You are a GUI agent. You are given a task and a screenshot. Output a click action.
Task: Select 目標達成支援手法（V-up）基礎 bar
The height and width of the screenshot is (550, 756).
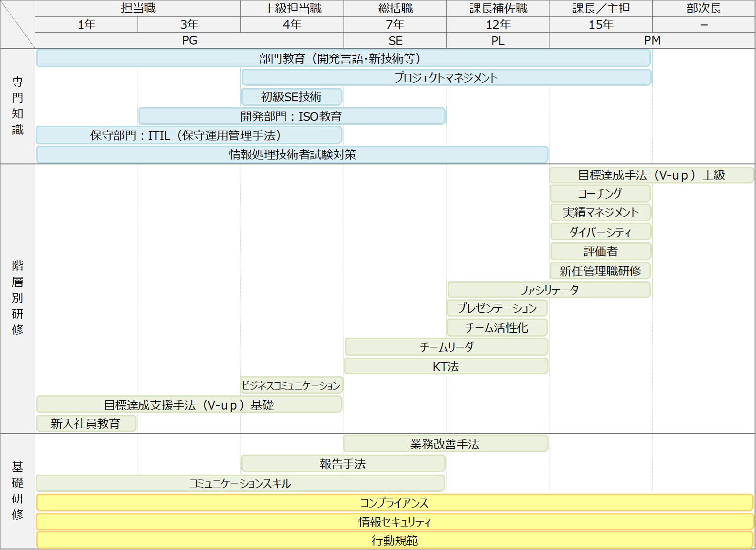click(189, 405)
